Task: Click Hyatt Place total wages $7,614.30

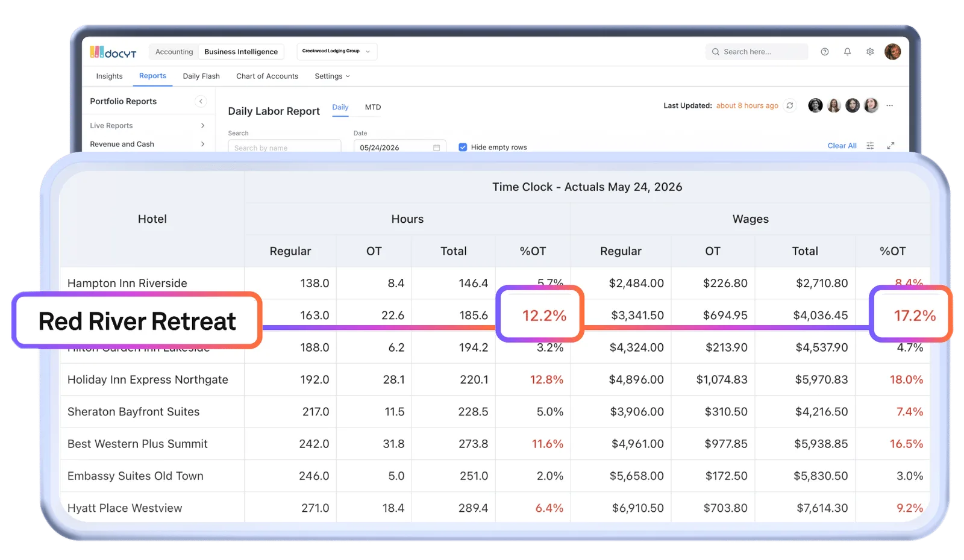Action: (822, 508)
